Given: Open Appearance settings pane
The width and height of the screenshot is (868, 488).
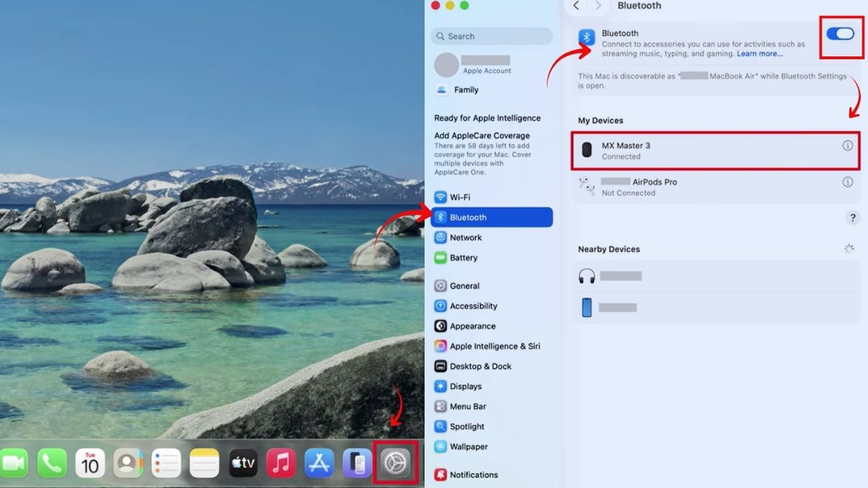Looking at the screenshot, I should [x=492, y=327].
